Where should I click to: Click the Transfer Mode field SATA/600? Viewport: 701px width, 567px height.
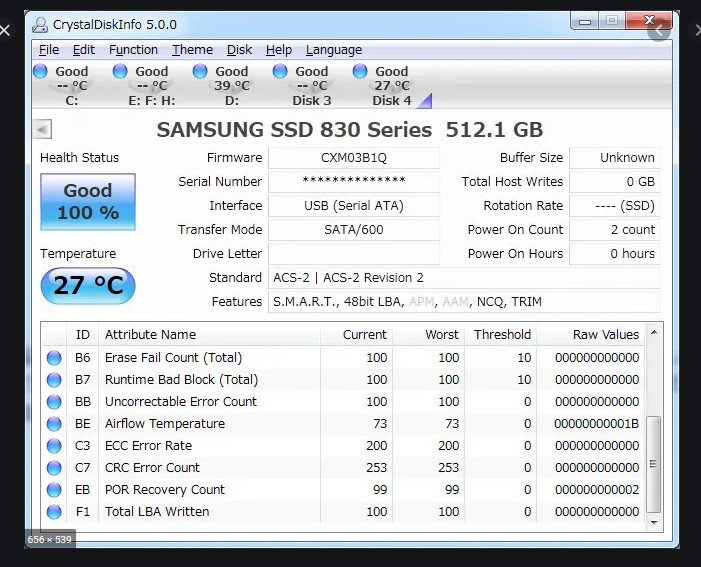click(354, 230)
